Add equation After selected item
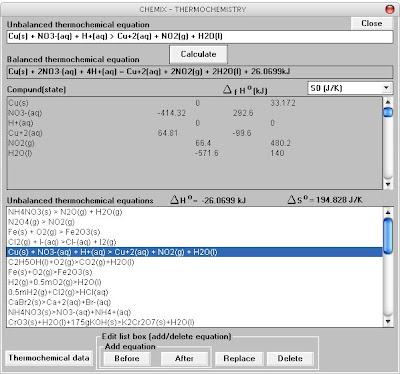The height and width of the screenshot is (374, 400). click(184, 359)
